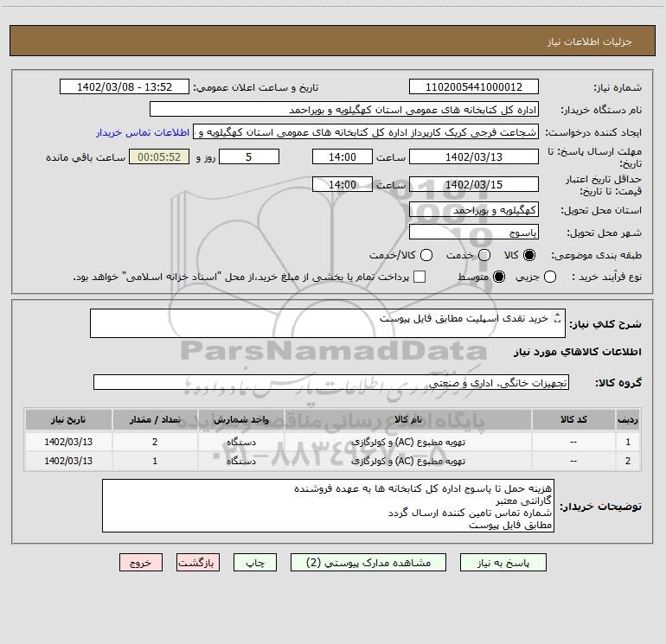Screen dimensions: 666x644
Task: Open the اطلاعات تماس خریدار link
Action: [143, 132]
